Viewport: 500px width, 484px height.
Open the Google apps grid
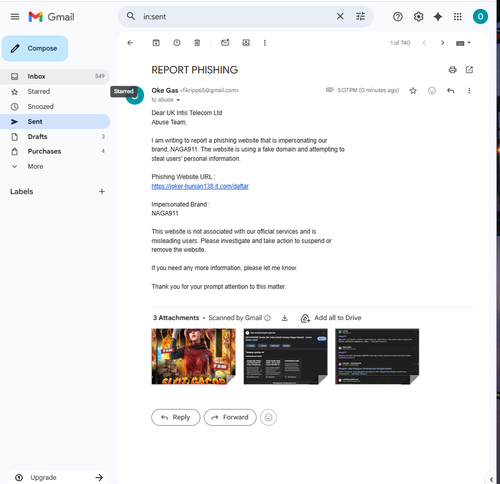point(458,16)
